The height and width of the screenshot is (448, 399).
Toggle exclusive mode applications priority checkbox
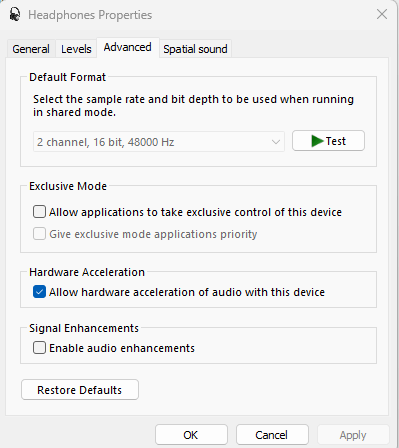click(39, 234)
